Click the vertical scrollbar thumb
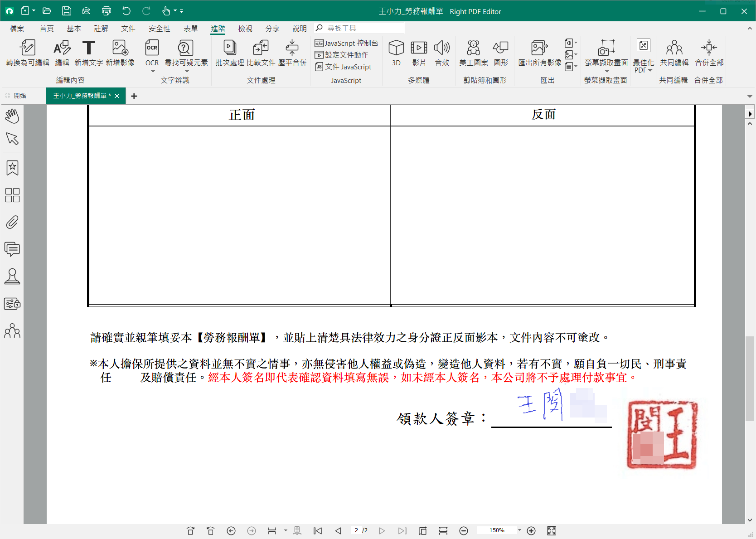The image size is (756, 539). (750, 379)
